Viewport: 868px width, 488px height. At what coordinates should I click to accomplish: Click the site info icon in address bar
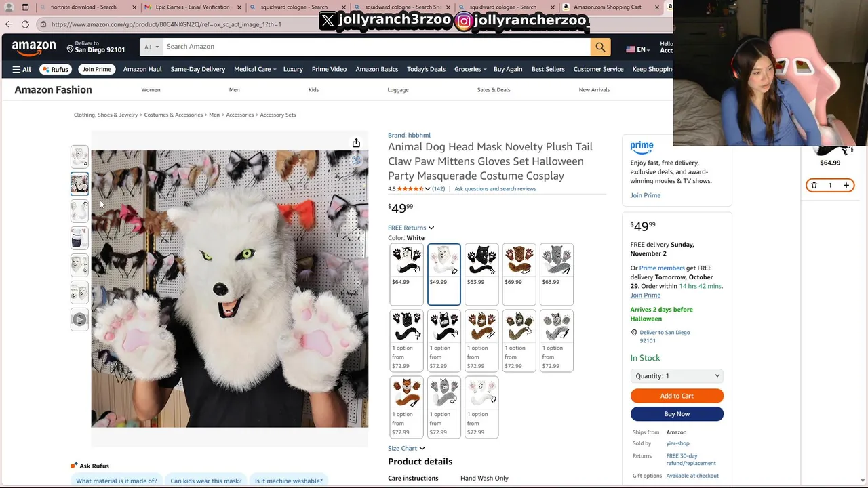click(43, 24)
